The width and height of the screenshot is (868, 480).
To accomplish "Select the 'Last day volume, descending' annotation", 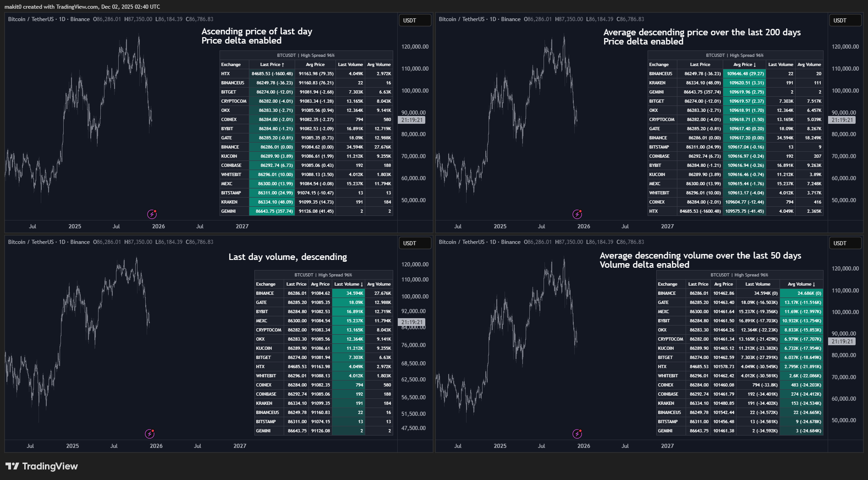I will point(287,257).
